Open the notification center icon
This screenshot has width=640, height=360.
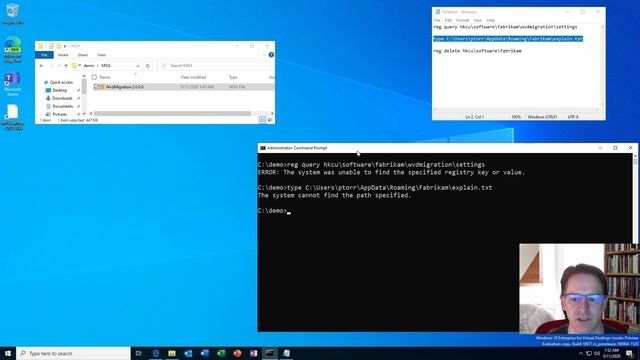(x=630, y=353)
